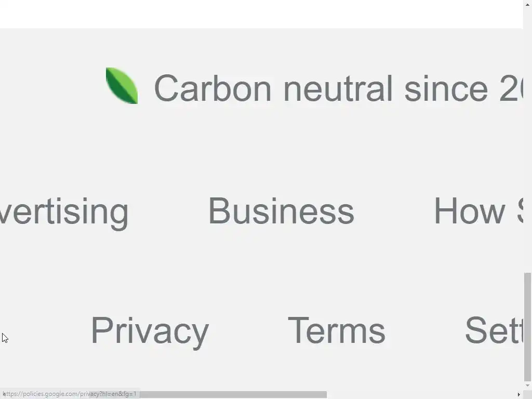Click the empty gap between Privacy and Terms
This screenshot has height=399, width=532.
[248, 330]
